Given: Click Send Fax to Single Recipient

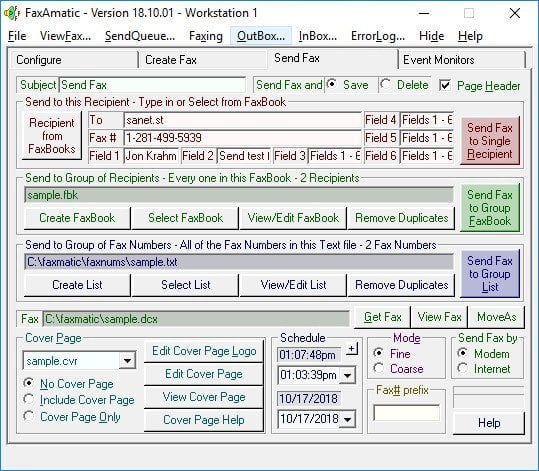Looking at the screenshot, I should (490, 141).
